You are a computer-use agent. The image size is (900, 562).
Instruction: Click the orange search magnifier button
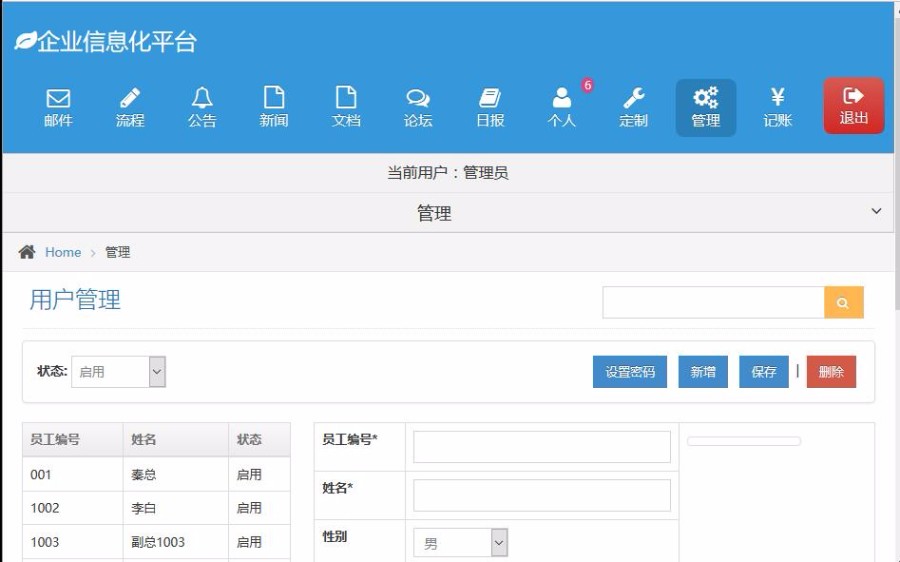(x=843, y=303)
